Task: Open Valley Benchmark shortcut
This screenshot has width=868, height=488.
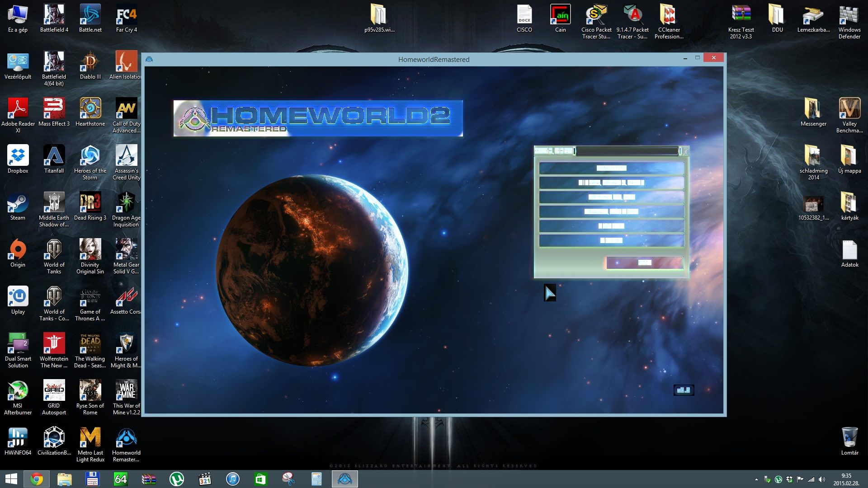Action: pos(849,116)
